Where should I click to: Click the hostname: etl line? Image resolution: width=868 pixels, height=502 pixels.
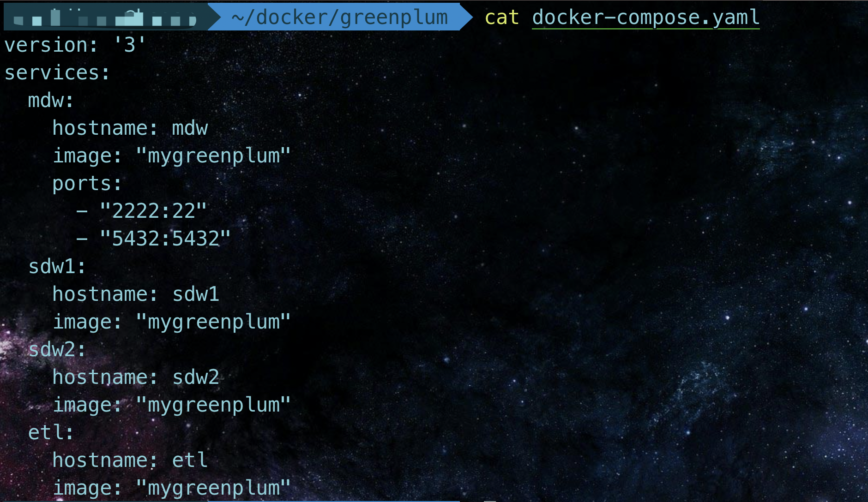[130, 460]
